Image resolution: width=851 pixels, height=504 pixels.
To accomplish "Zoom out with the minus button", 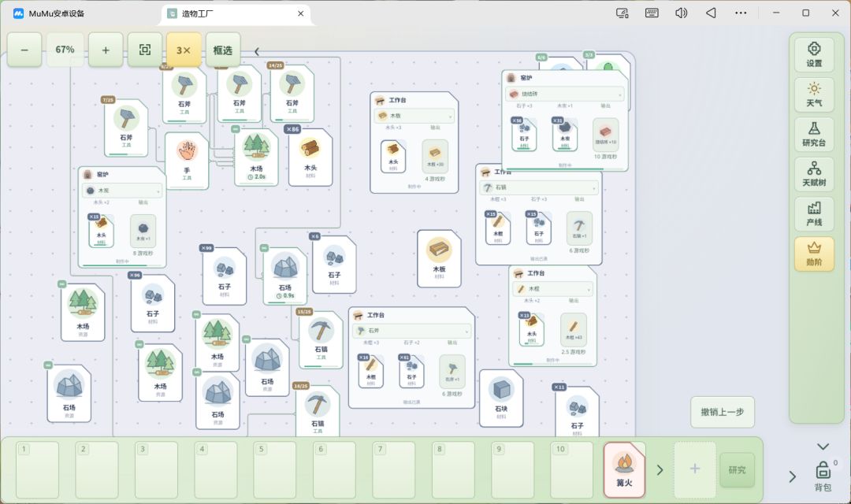I will pos(24,50).
